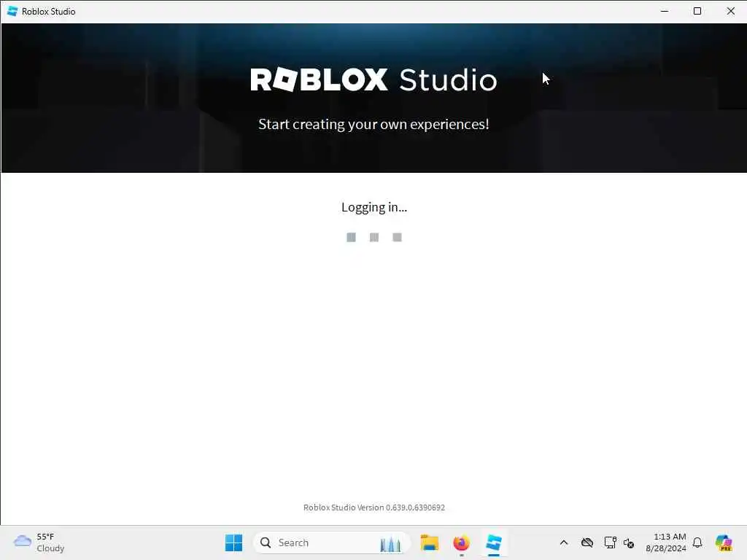Screen dimensions: 747x560
Task: Click the 'Roblox Studio' window title text
Action: tap(49, 12)
